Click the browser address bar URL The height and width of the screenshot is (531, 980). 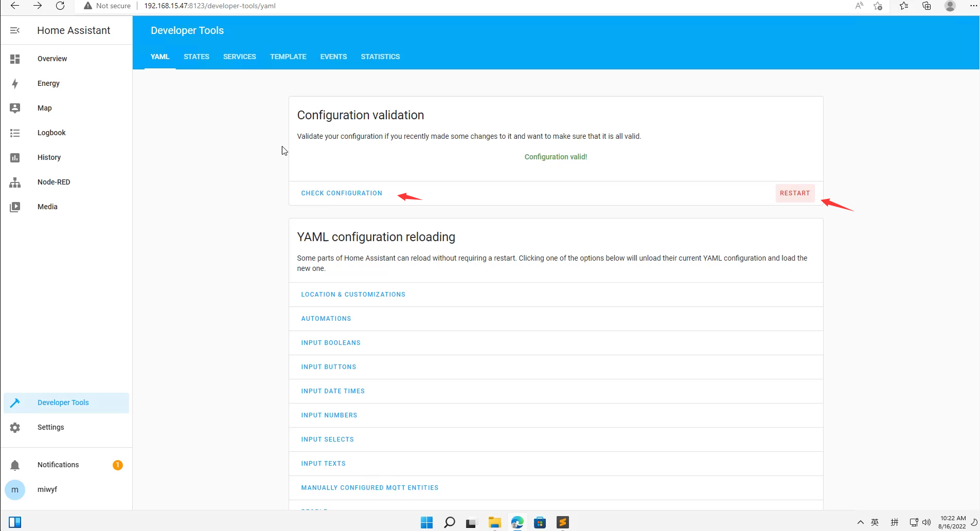point(210,6)
